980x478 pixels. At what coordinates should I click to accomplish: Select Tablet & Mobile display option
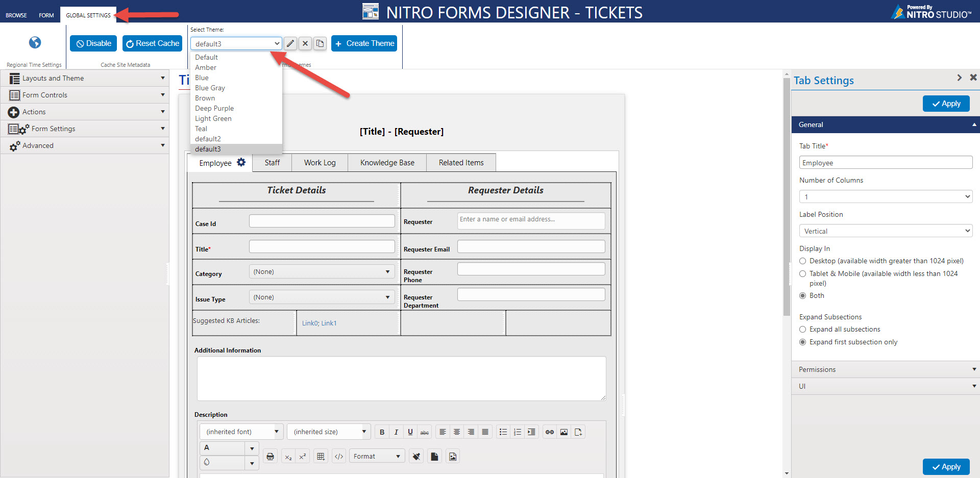(x=803, y=274)
